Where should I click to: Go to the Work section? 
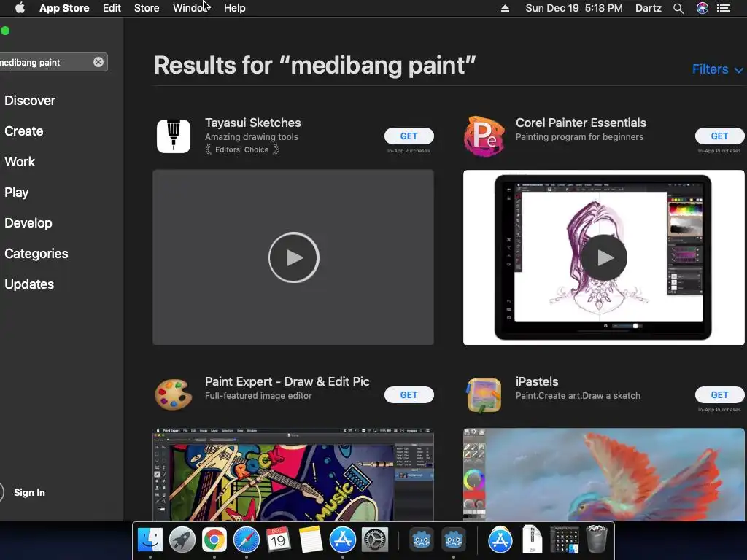click(20, 161)
